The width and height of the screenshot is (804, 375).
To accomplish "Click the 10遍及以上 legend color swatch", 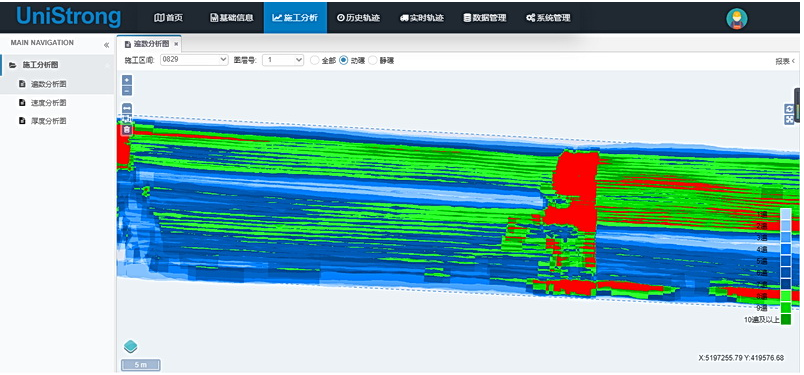I will (786, 320).
